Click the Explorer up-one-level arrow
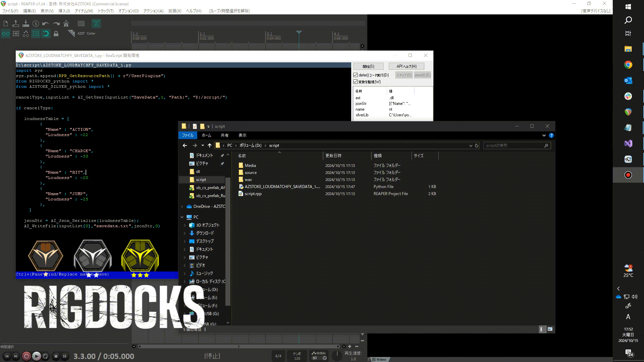Screen dimensions: 644x362 tap(210, 145)
